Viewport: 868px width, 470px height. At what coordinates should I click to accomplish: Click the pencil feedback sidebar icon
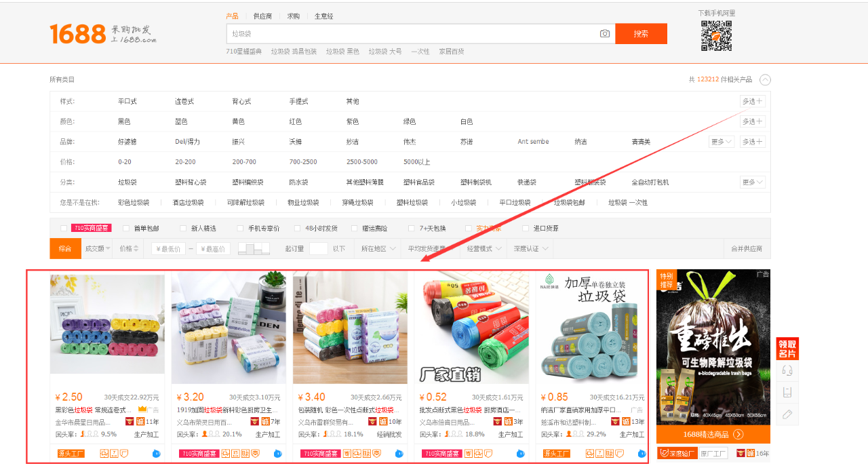787,414
